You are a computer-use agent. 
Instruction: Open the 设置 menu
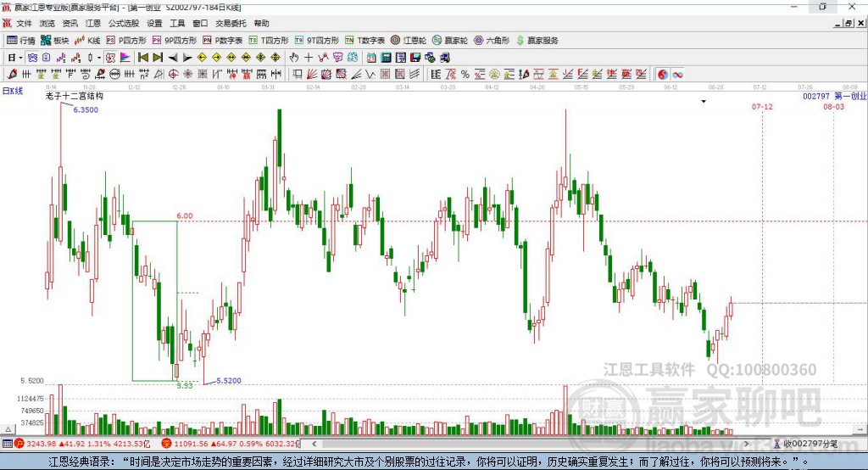tap(154, 23)
